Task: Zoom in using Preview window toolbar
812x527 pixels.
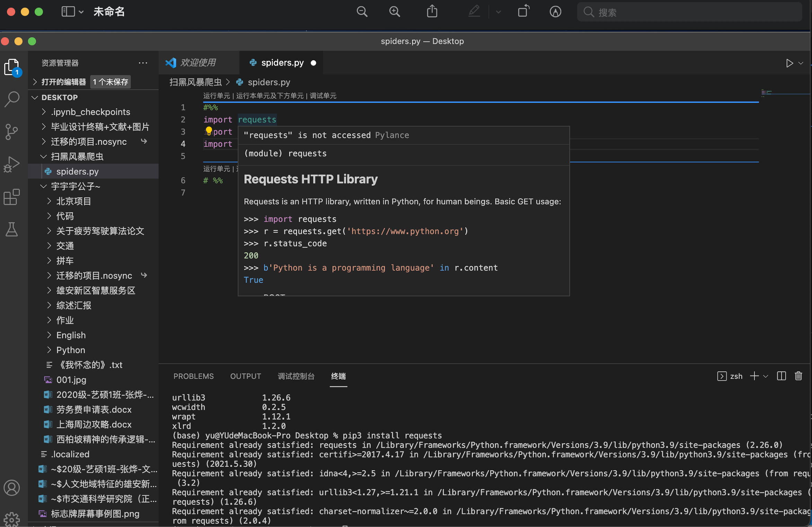Action: 395,12
